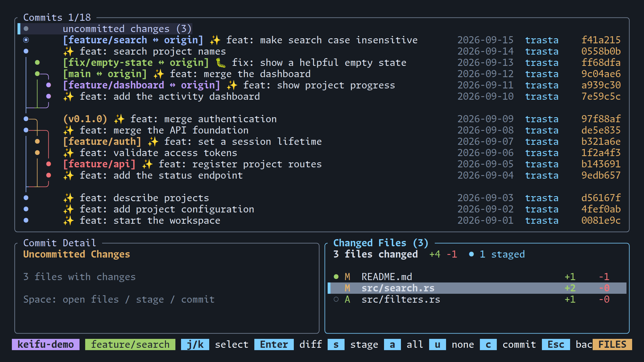
Task: Click the Esc key hint
Action: click(556, 344)
